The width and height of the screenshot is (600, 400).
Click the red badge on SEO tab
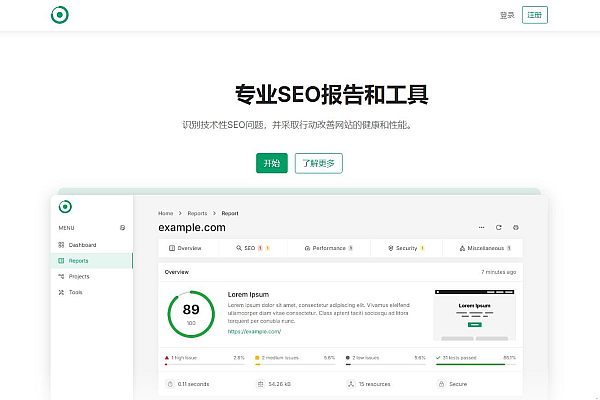[x=260, y=248]
